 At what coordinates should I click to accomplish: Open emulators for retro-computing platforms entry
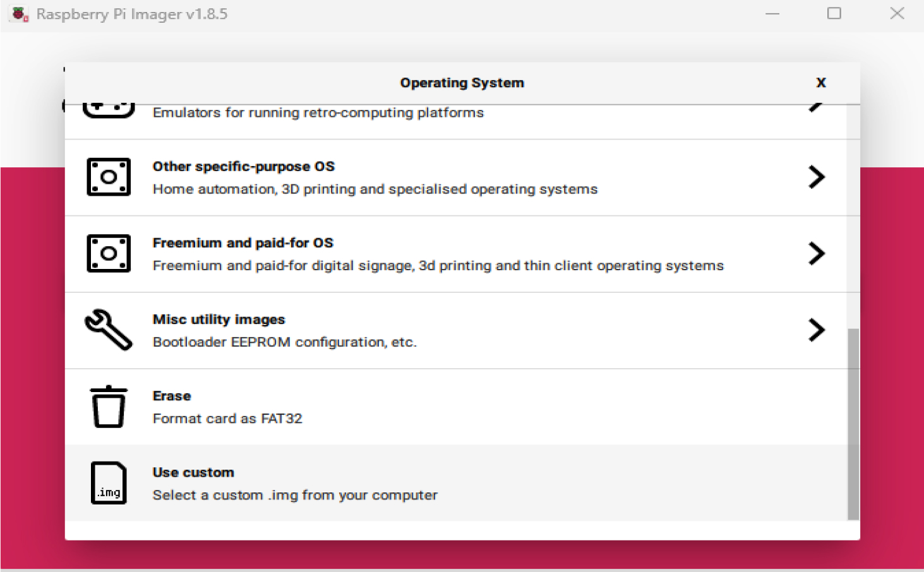[456, 122]
